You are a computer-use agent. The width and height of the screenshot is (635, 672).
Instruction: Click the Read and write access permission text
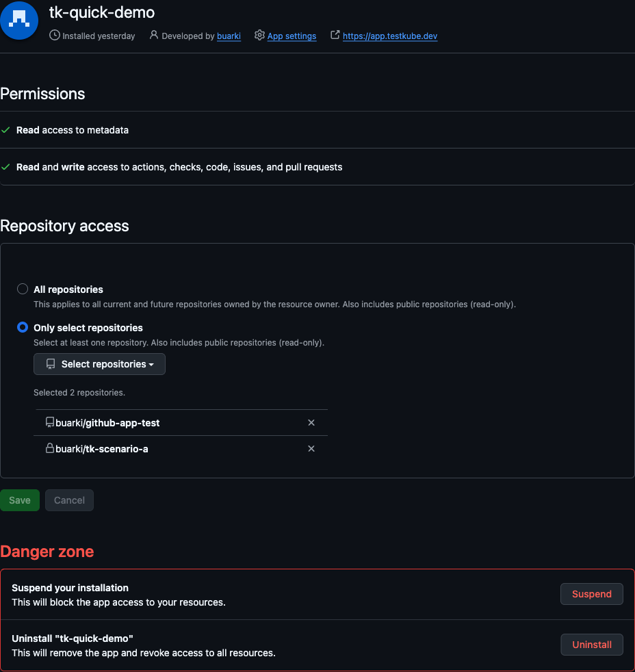coord(179,167)
